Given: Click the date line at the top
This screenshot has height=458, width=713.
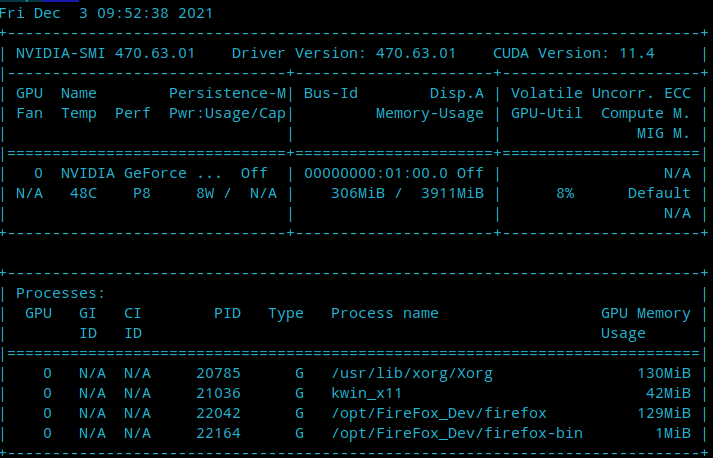Looking at the screenshot, I should coord(107,13).
